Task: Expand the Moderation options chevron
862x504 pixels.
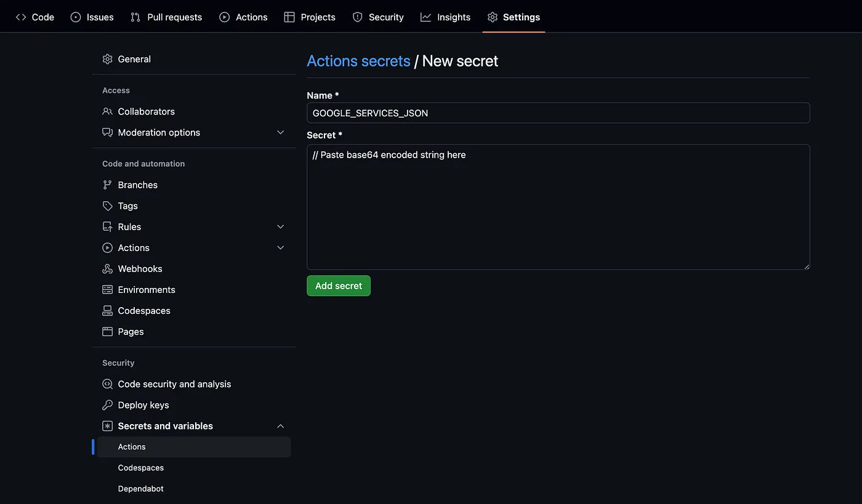Action: click(x=281, y=132)
